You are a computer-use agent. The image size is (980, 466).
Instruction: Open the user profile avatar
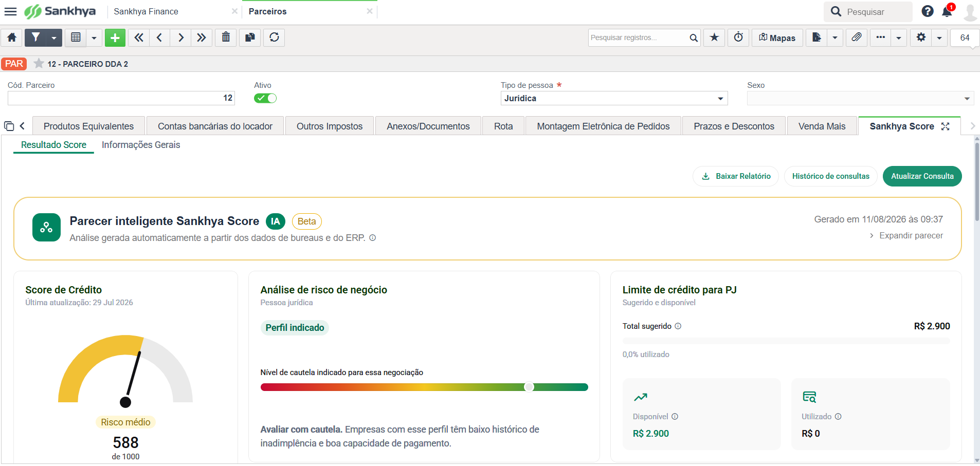(x=970, y=12)
